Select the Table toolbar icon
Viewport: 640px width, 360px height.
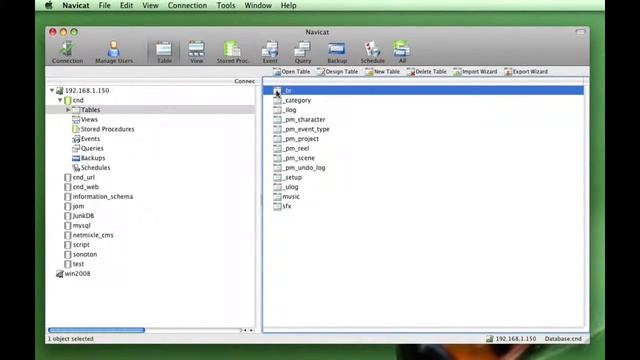tap(164, 52)
